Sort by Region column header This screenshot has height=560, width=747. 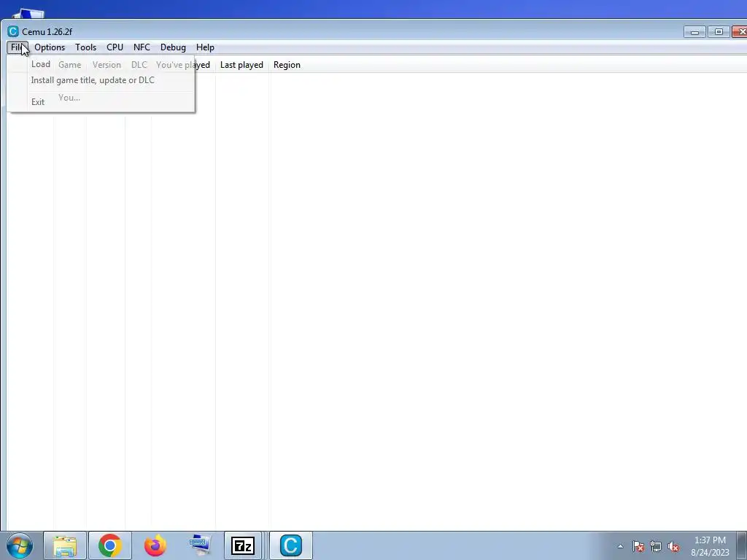[287, 65]
